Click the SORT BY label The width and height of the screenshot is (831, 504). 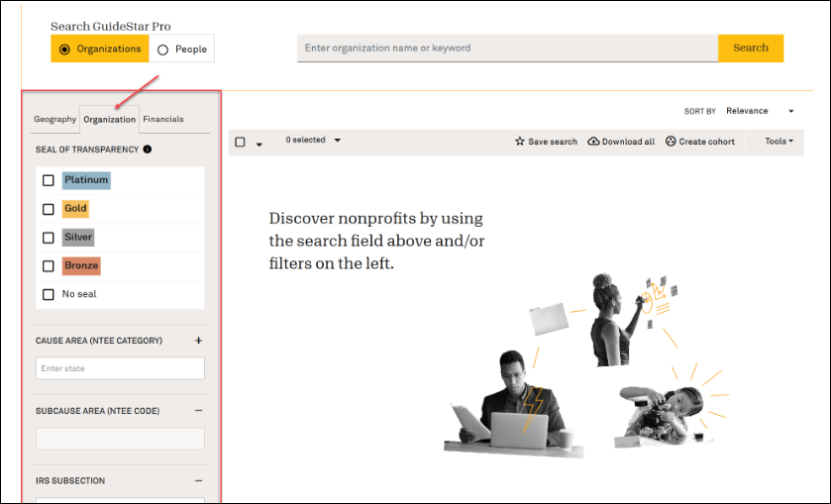(x=699, y=111)
